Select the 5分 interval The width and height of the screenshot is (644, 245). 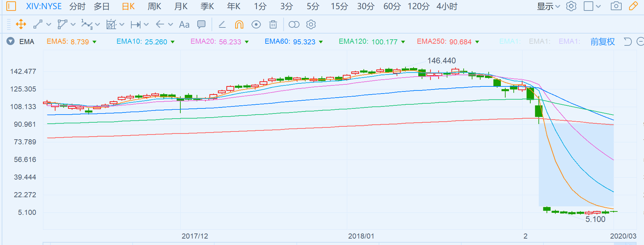313,6
